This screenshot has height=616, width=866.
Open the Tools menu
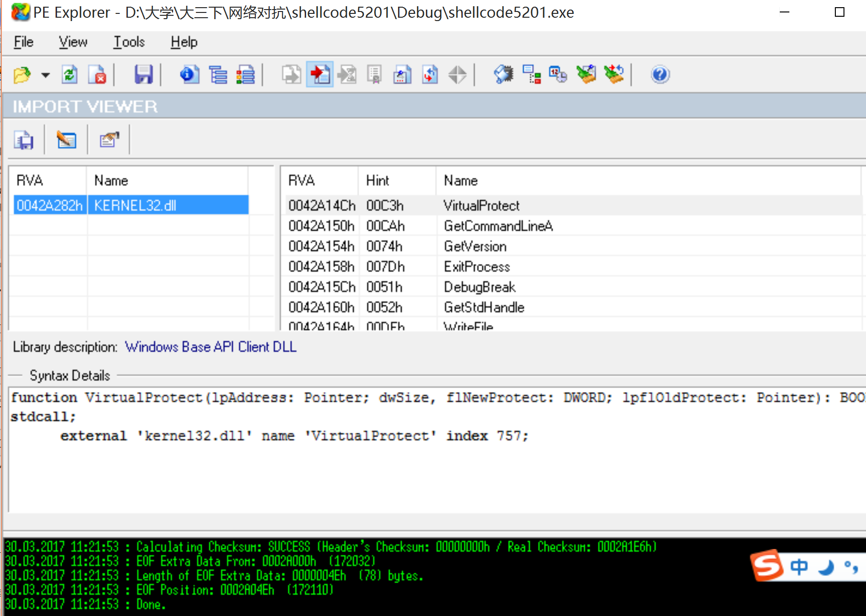(129, 42)
